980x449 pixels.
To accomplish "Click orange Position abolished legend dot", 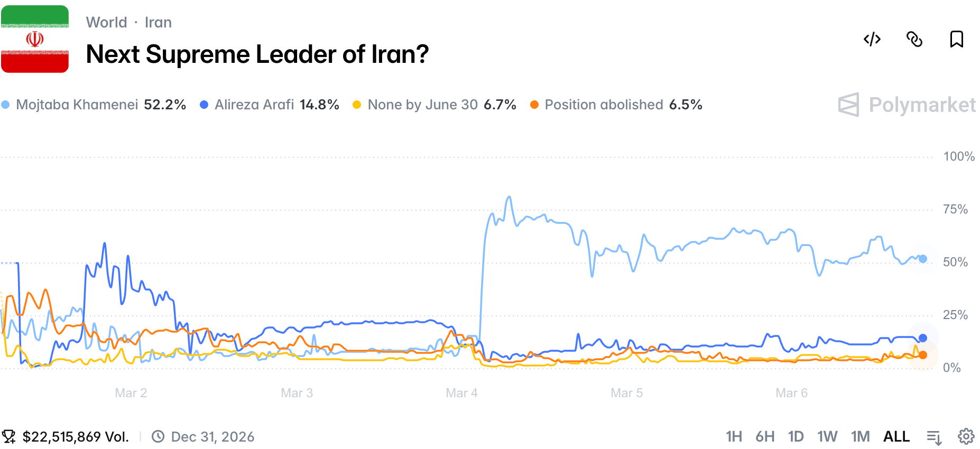I will (x=534, y=105).
